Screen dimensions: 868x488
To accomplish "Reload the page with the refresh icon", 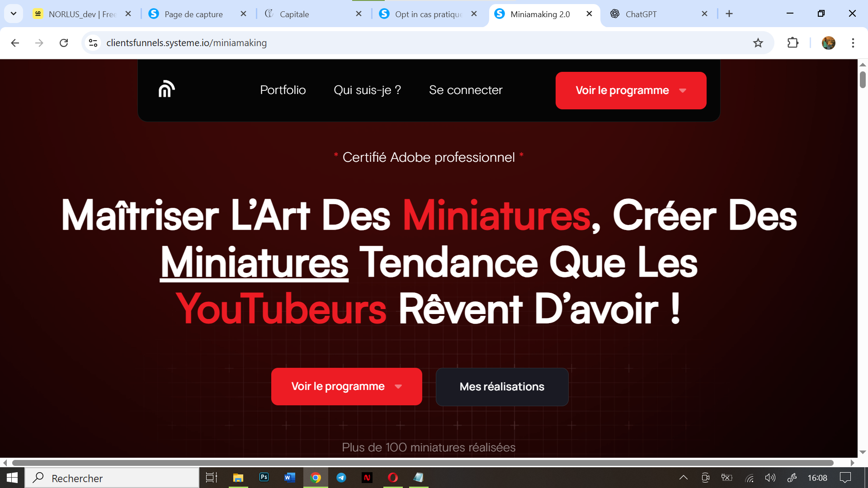I will point(64,43).
